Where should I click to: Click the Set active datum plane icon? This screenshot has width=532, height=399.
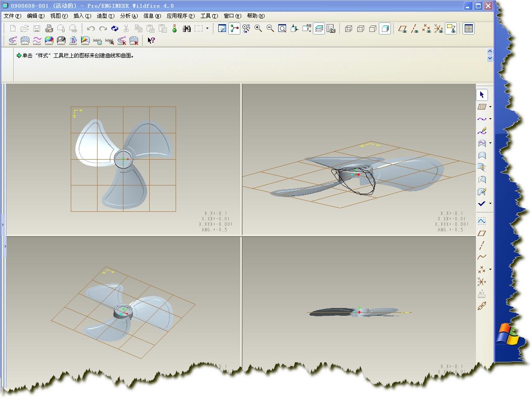coord(482,107)
